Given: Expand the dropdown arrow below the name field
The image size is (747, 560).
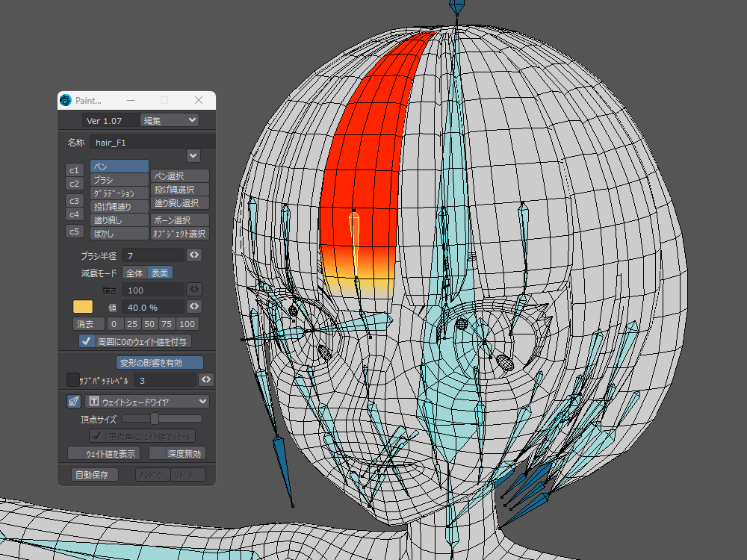Looking at the screenshot, I should [x=193, y=155].
